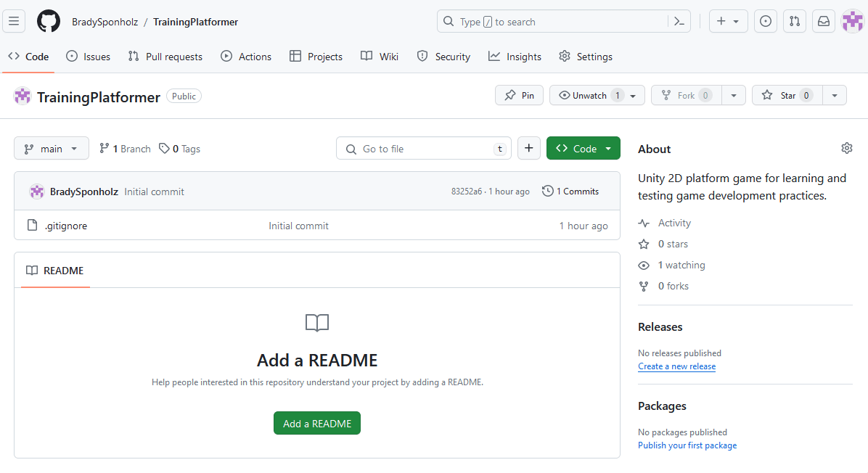Open the Create a new release link
Image resolution: width=868 pixels, height=473 pixels.
(676, 366)
